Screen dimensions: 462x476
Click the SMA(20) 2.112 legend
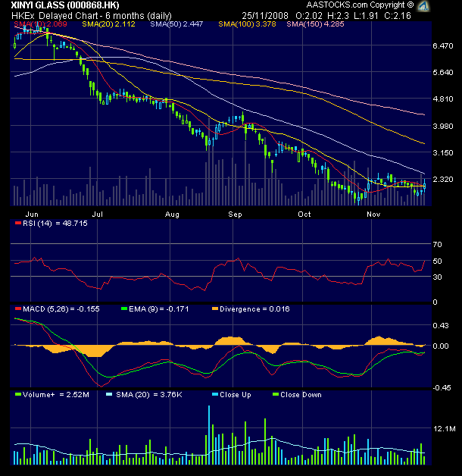(108, 24)
